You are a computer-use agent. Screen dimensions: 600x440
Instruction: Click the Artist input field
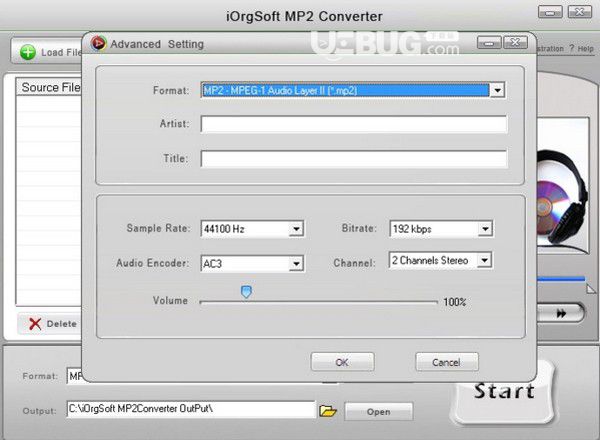[354, 124]
